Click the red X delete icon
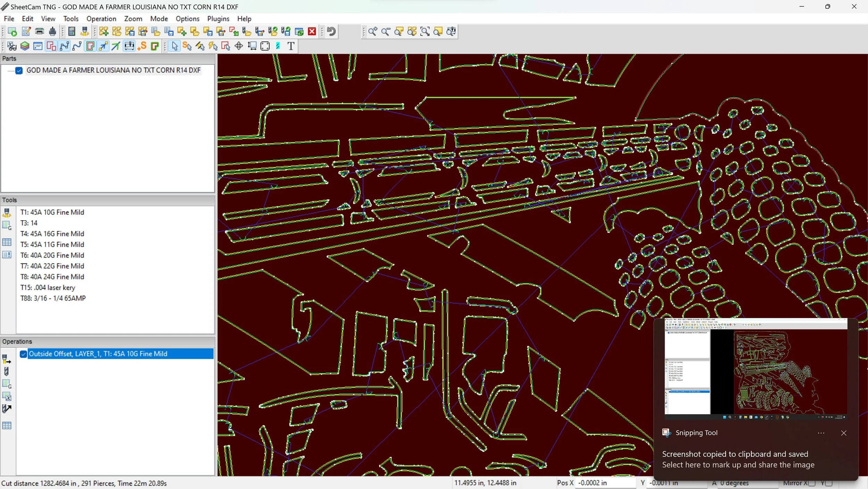The height and width of the screenshot is (489, 868). [x=312, y=32]
